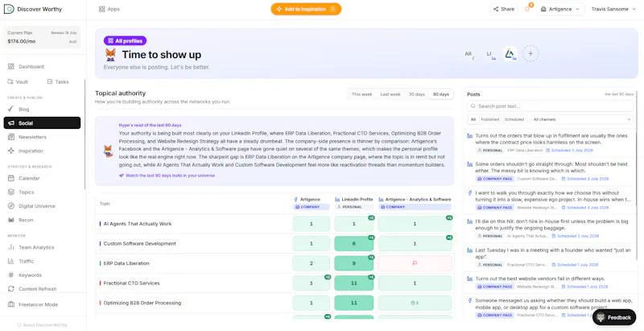Click the Artigence triangle logo avatar
644x331 pixels.
coord(510,54)
